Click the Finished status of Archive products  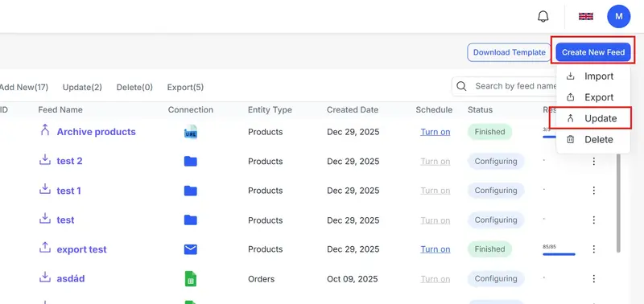pos(489,132)
